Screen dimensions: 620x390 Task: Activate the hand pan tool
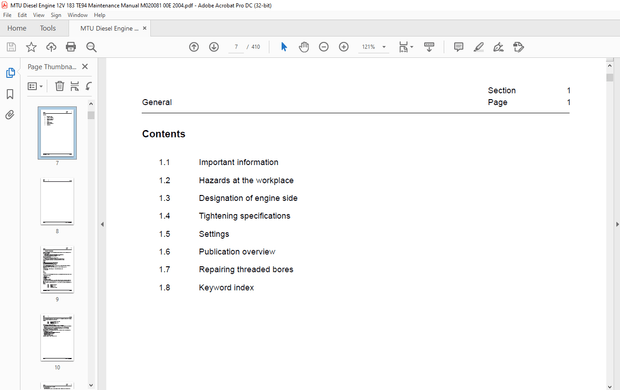304,47
